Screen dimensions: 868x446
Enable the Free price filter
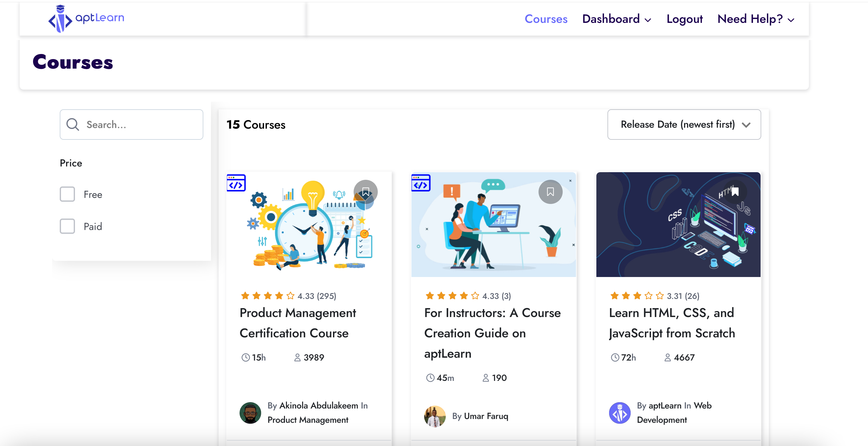(67, 194)
